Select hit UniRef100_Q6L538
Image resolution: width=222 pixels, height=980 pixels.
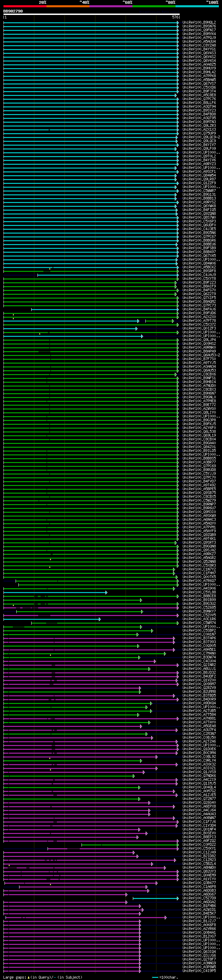click(x=199, y=432)
